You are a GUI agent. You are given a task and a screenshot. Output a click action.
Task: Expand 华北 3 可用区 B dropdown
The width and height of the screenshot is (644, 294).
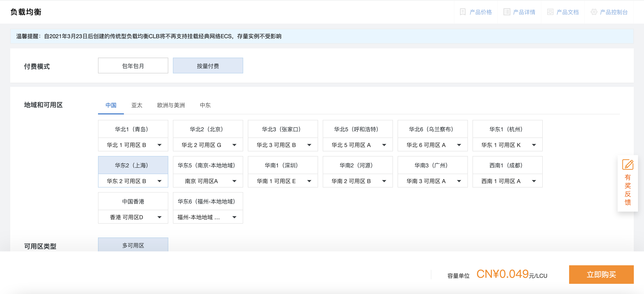(283, 145)
